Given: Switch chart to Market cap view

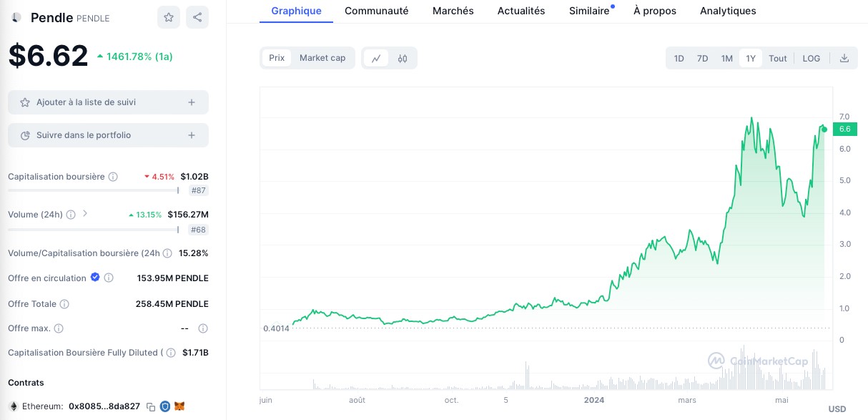Looking at the screenshot, I should tap(322, 58).
